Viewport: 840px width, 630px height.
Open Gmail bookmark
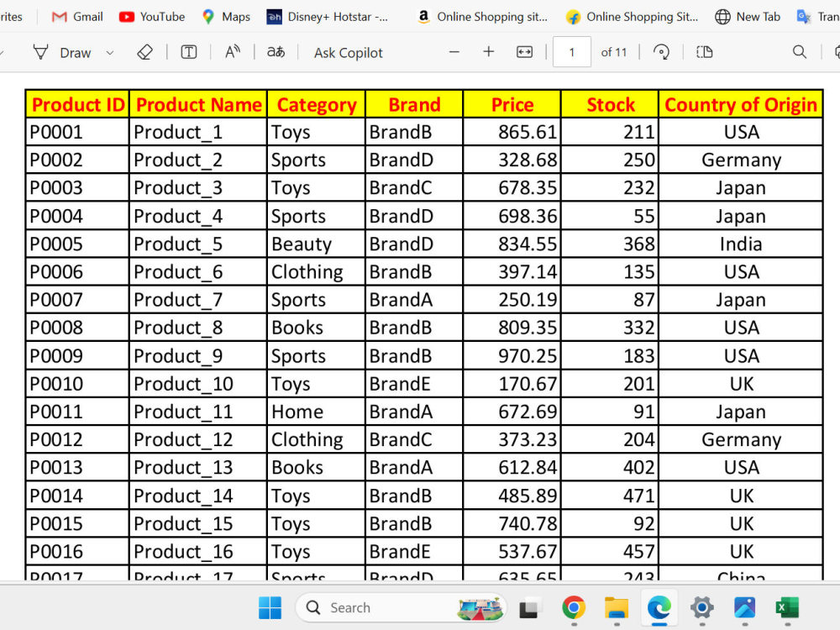77,17
